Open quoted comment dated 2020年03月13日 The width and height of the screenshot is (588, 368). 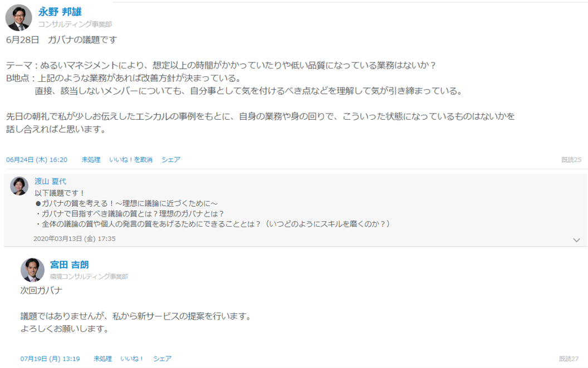[x=75, y=239]
